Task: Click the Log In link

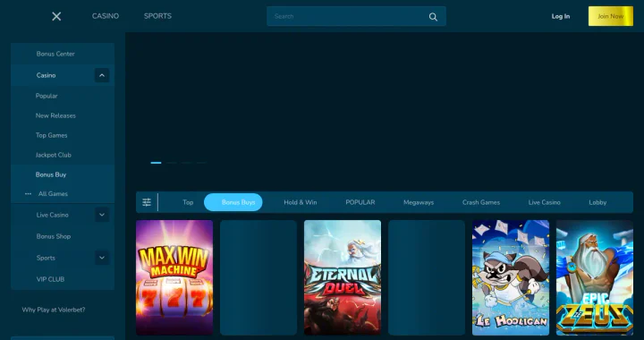Action: [561, 16]
